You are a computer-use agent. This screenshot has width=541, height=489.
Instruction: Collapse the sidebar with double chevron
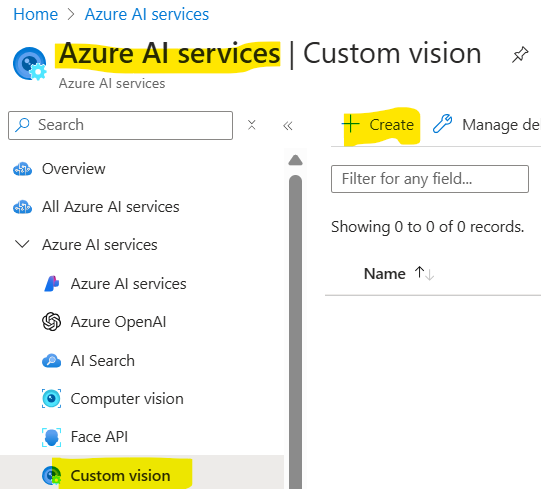[x=288, y=126]
